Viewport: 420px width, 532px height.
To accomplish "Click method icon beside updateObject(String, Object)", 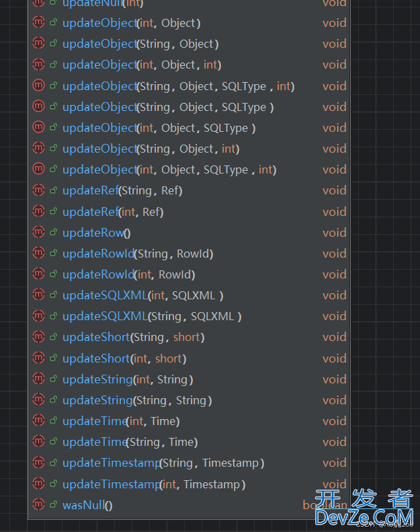I will [39, 43].
